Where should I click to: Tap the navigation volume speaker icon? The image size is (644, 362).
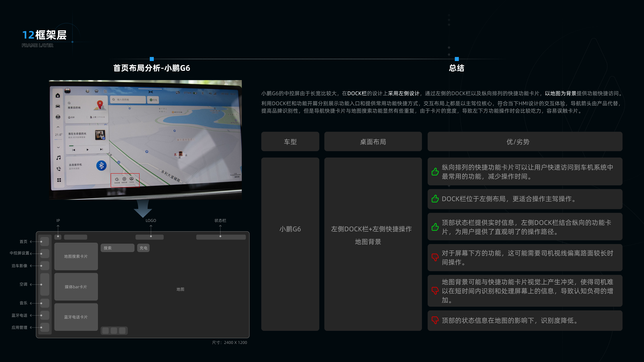coord(117,179)
